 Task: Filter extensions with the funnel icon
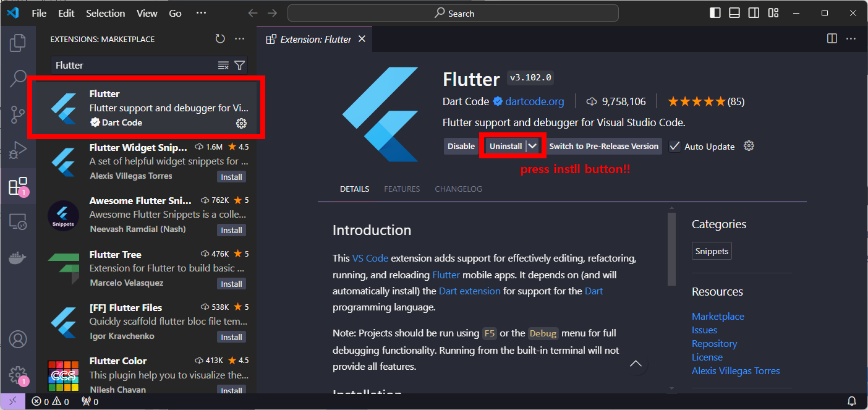click(240, 66)
